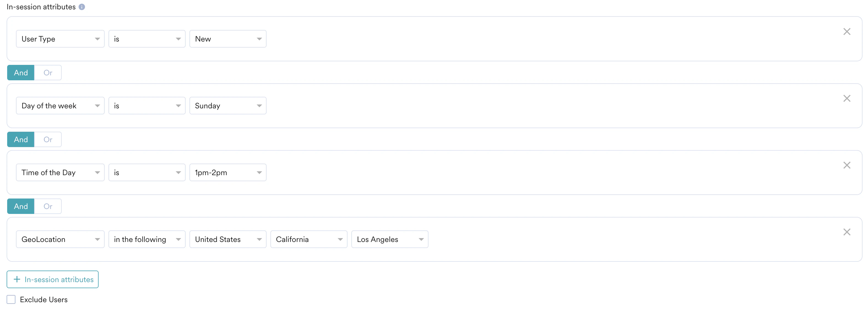Remove the User Type filter condition
The image size is (868, 314).
coord(847,31)
